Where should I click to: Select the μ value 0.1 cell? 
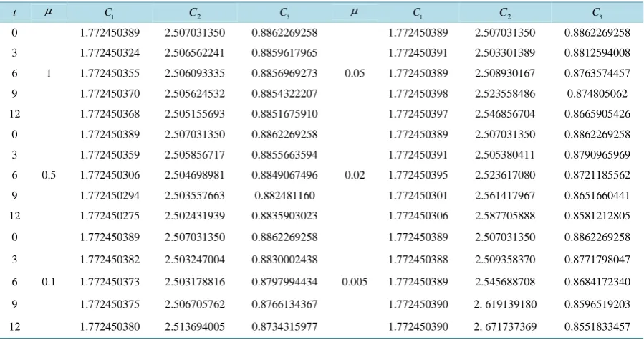(49, 282)
